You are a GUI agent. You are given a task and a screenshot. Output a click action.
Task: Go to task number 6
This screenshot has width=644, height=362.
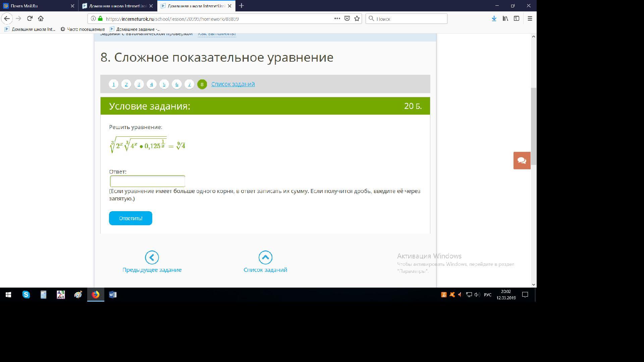pyautogui.click(x=177, y=84)
